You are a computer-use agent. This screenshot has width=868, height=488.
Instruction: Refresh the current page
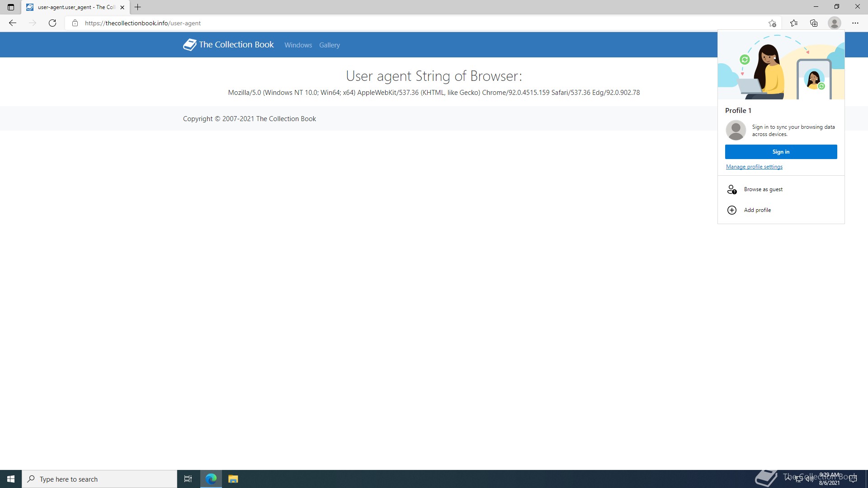[x=52, y=23]
